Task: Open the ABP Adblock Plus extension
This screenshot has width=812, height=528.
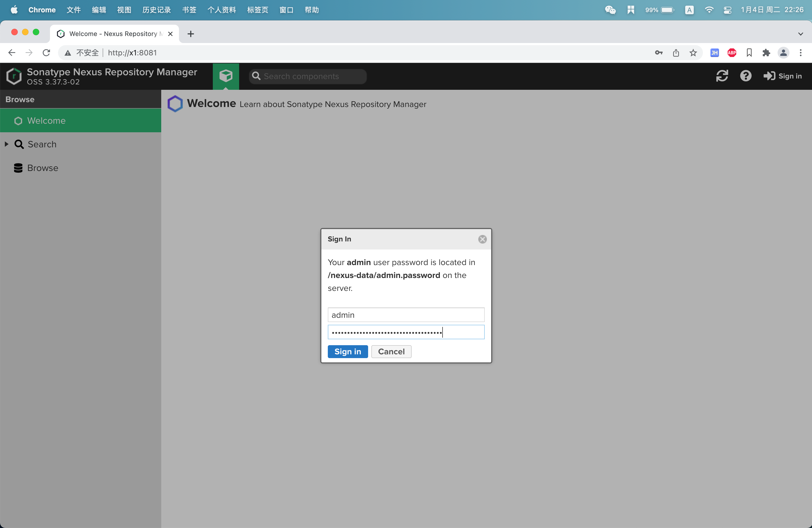Action: point(732,53)
